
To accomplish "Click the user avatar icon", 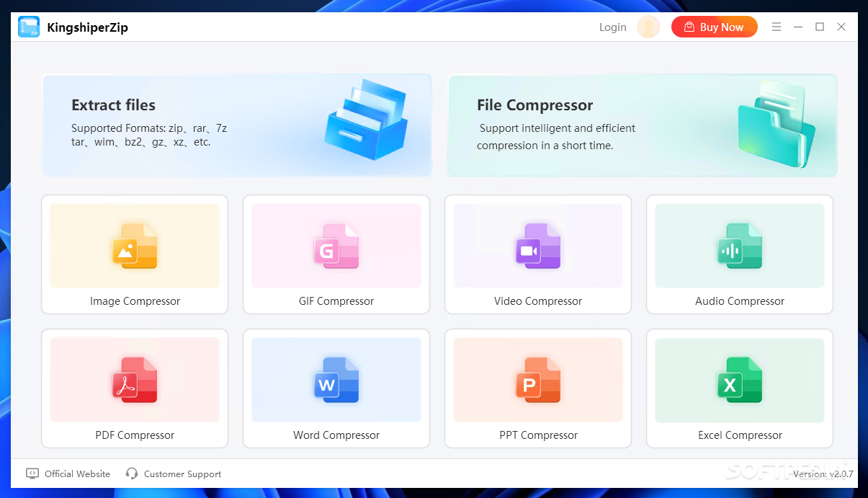I will click(648, 27).
